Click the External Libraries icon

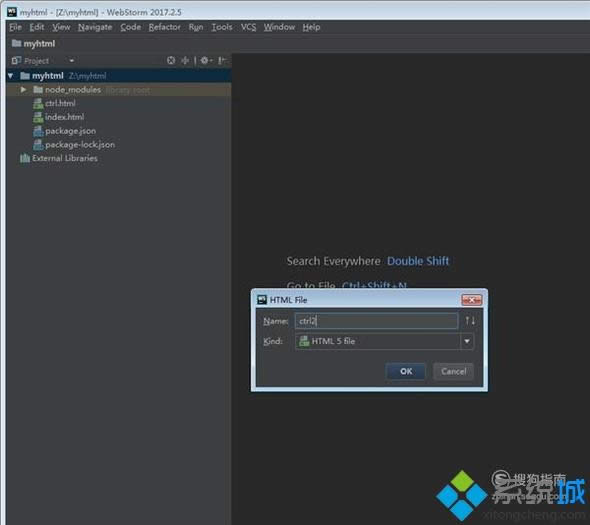(25, 158)
